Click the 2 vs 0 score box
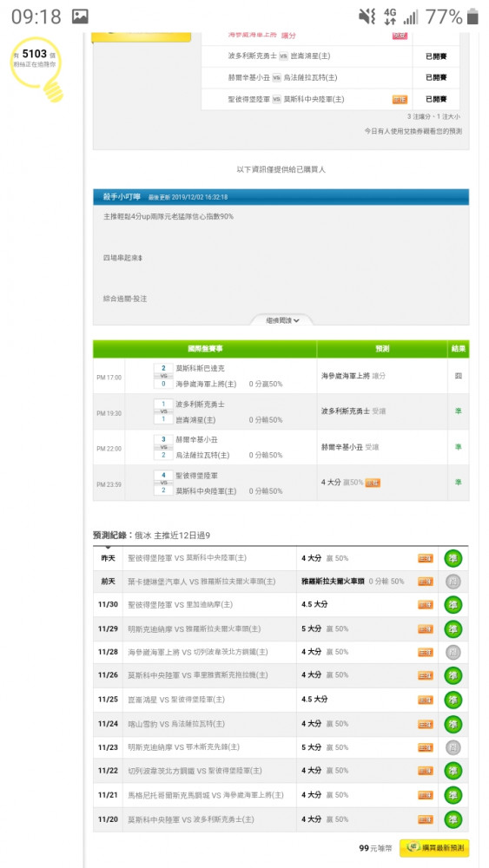 pyautogui.click(x=163, y=376)
